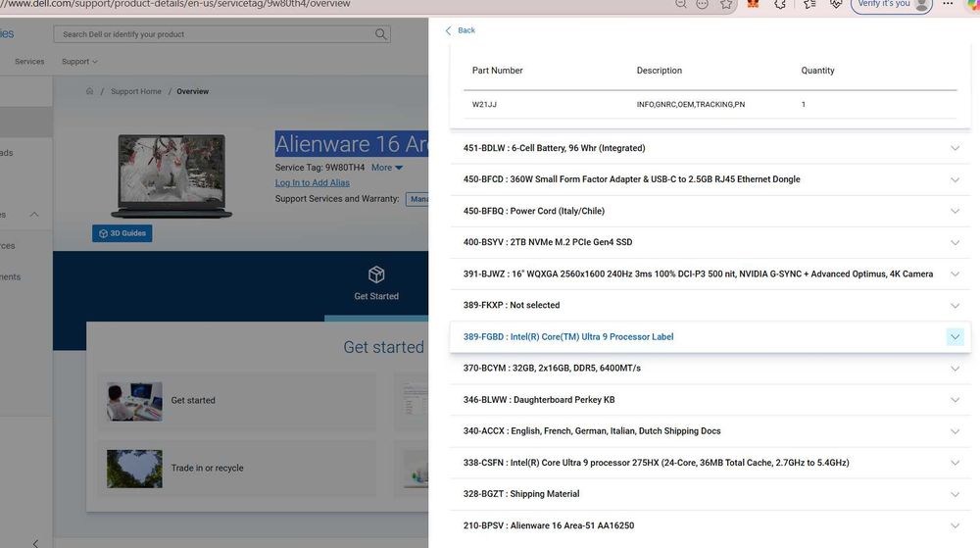Expand the 210-BPSV Alienware 16 Area-51 row
Screen dimensions: 980x548
tap(710, 525)
